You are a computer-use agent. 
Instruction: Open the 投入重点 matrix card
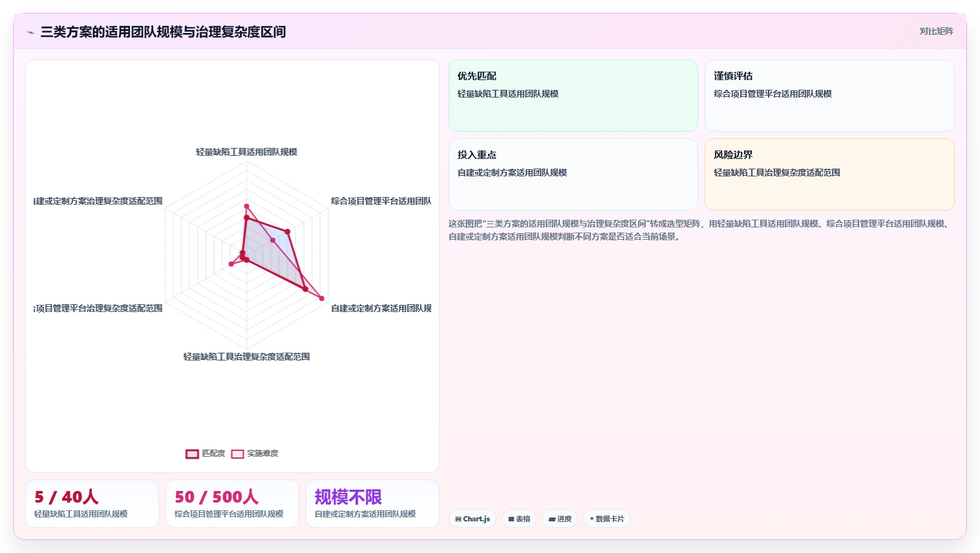pyautogui.click(x=573, y=174)
